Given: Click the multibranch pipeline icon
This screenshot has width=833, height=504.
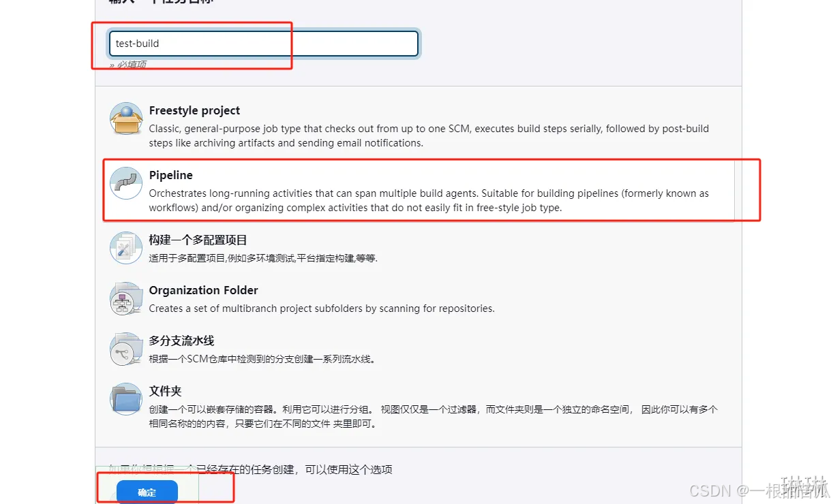Looking at the screenshot, I should click(x=126, y=349).
